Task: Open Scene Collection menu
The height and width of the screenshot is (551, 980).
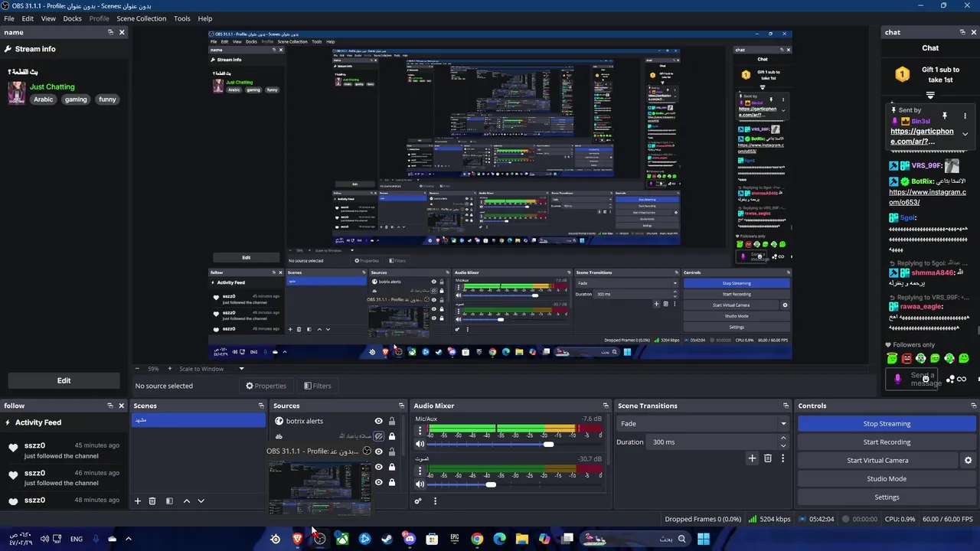Action: click(x=141, y=18)
